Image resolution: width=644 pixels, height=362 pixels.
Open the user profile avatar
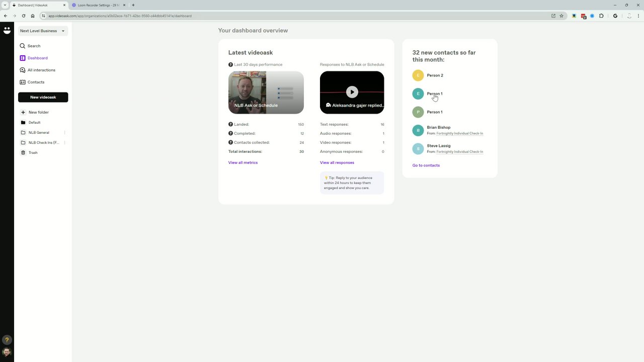(7, 352)
